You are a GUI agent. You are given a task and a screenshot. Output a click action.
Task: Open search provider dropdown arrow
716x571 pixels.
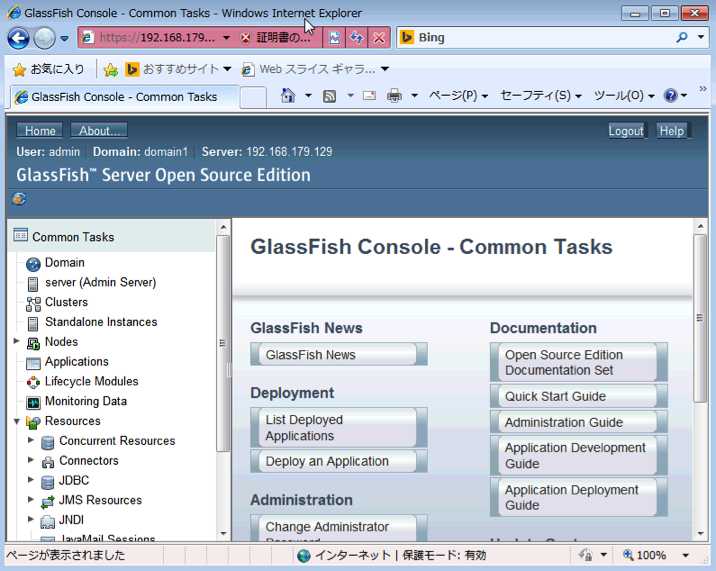pos(700,37)
